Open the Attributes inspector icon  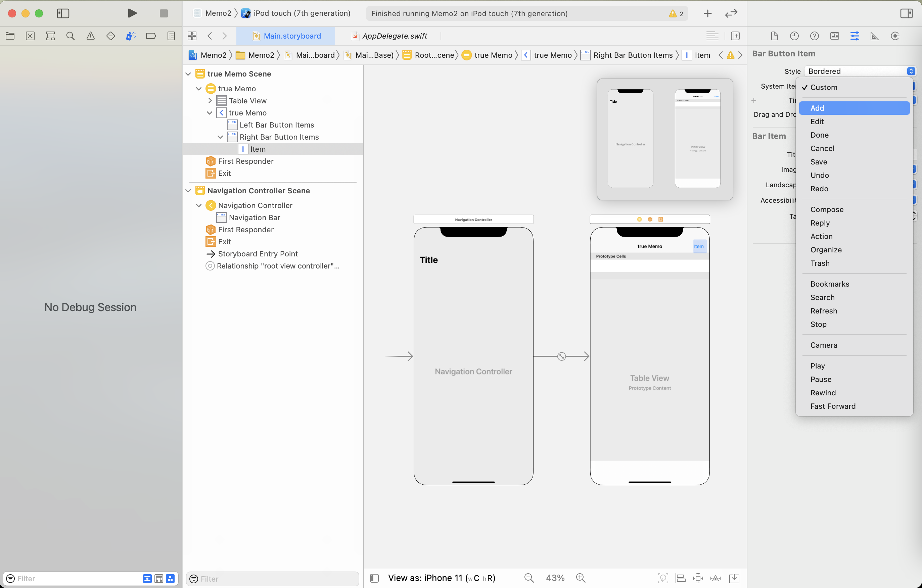click(x=854, y=36)
